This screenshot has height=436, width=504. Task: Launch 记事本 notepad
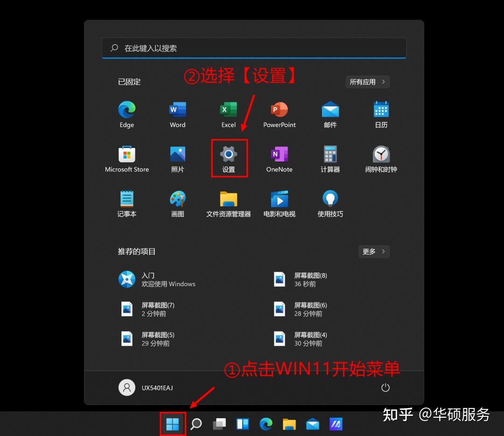126,204
